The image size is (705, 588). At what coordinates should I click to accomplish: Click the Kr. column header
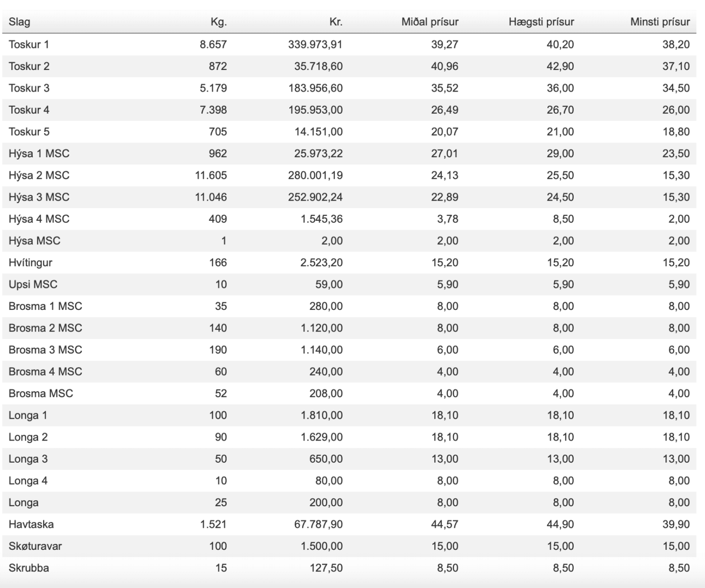click(x=335, y=22)
